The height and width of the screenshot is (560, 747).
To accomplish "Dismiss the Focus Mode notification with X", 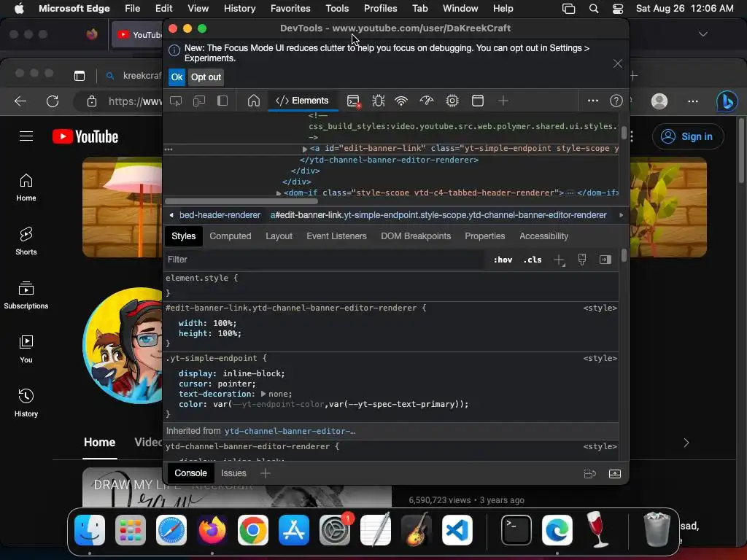I will (618, 64).
